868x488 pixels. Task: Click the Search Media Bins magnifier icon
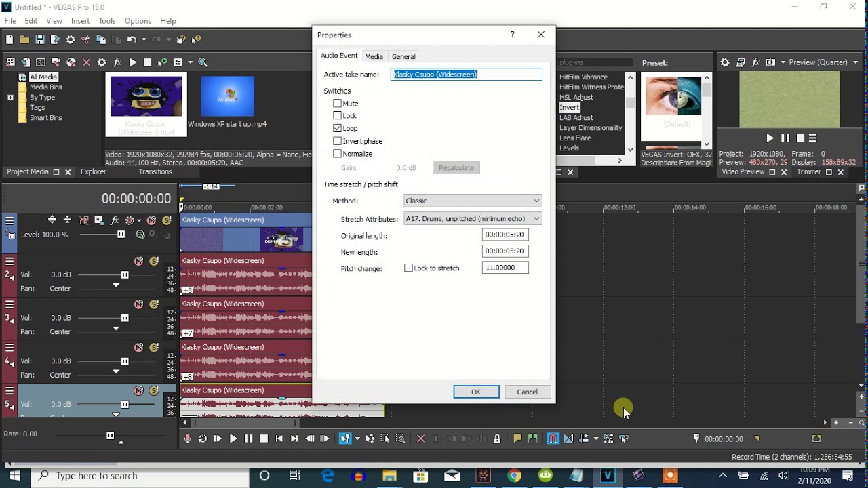coord(202,62)
